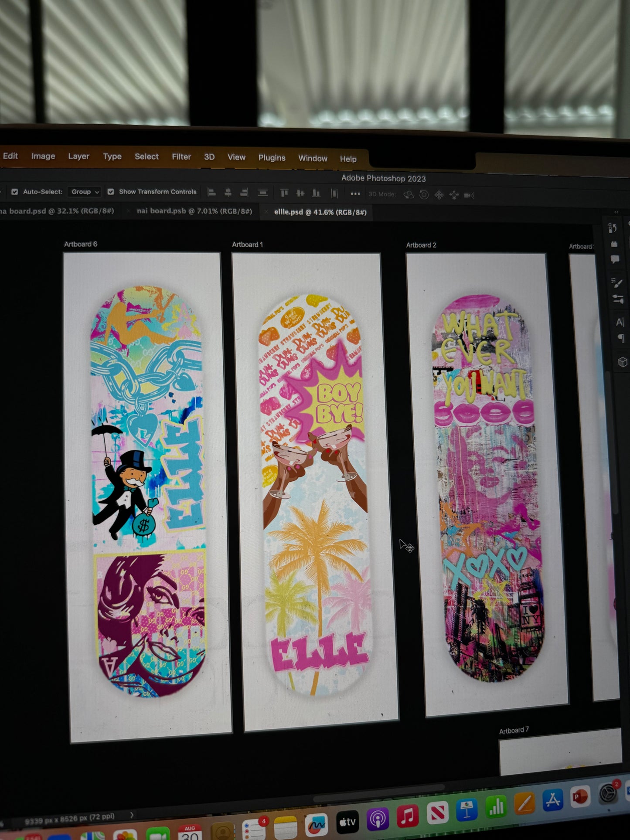Open System Settings from the Dock
This screenshot has width=630, height=840.
coord(608,794)
